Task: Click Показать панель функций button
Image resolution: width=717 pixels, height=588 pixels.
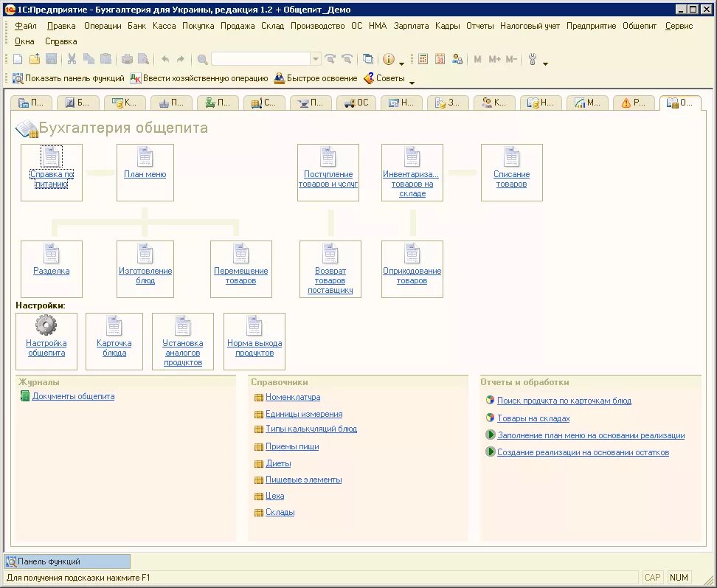Action: (x=68, y=78)
